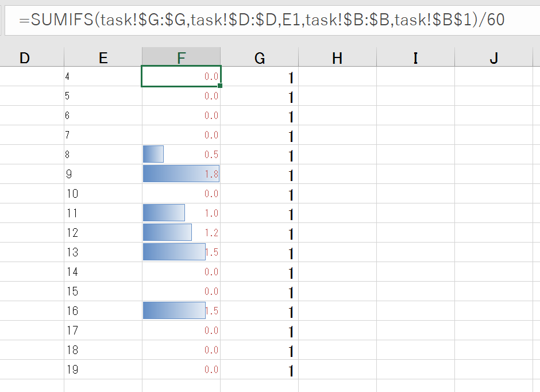
Task: Click the G column value 1 beside hour 9
Action: coord(259,174)
